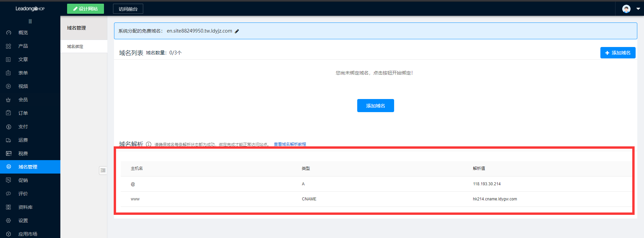Click the 访问前台 button
Viewport: 644px width, 238px height.
click(128, 9)
